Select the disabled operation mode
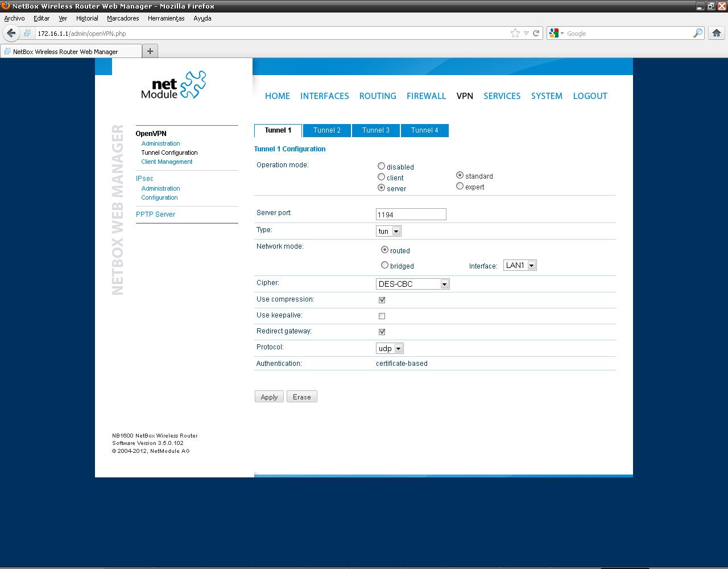This screenshot has width=728, height=569. point(381,166)
